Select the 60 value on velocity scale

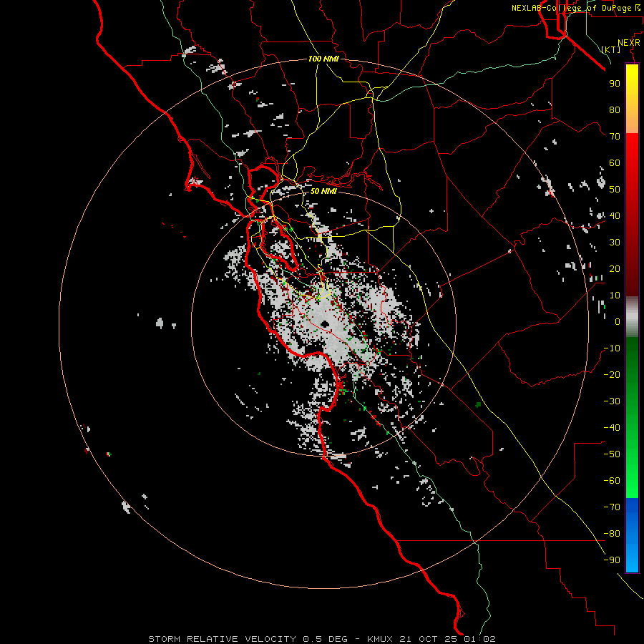point(615,162)
